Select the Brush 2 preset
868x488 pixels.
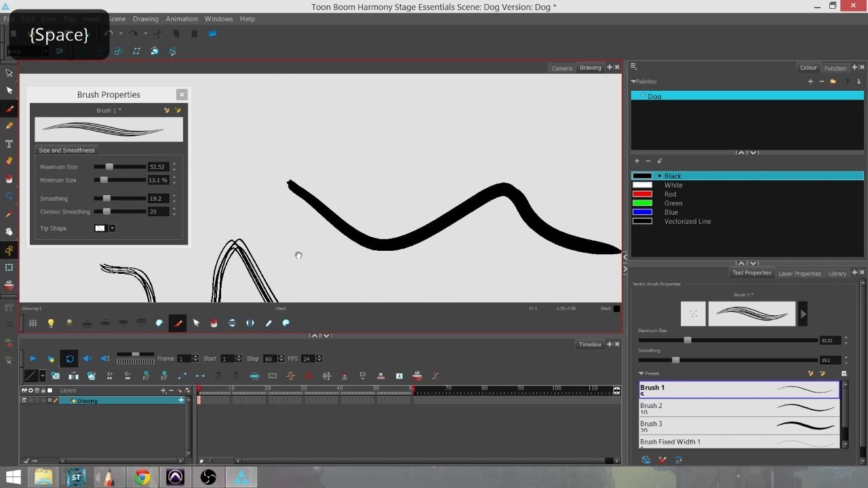click(739, 408)
